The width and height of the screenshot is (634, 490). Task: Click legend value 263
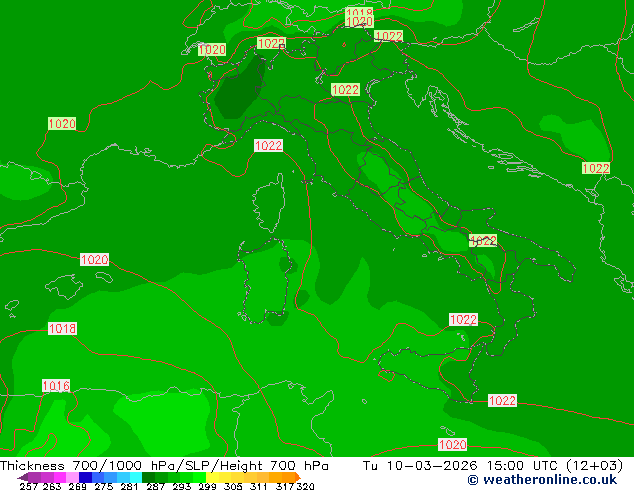point(52,486)
